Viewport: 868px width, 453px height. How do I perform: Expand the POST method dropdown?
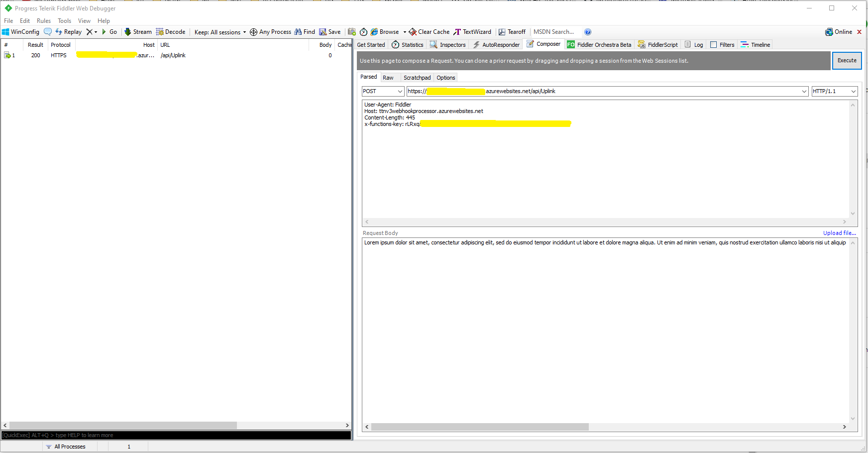400,92
